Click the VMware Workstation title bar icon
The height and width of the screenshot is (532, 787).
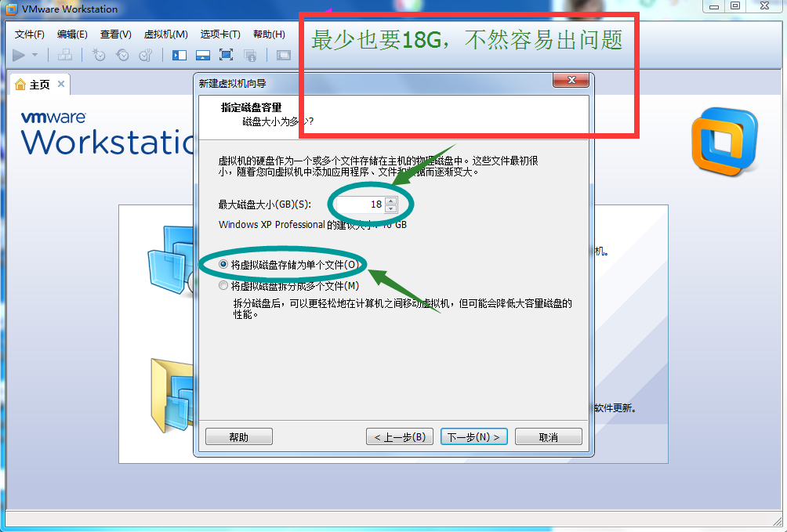[x=11, y=9]
